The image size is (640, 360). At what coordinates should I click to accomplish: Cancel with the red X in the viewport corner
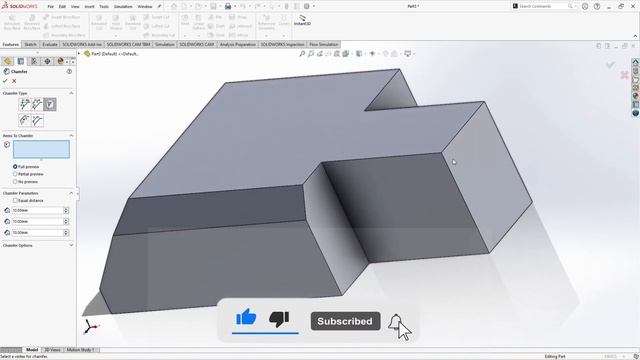pyautogui.click(x=624, y=75)
